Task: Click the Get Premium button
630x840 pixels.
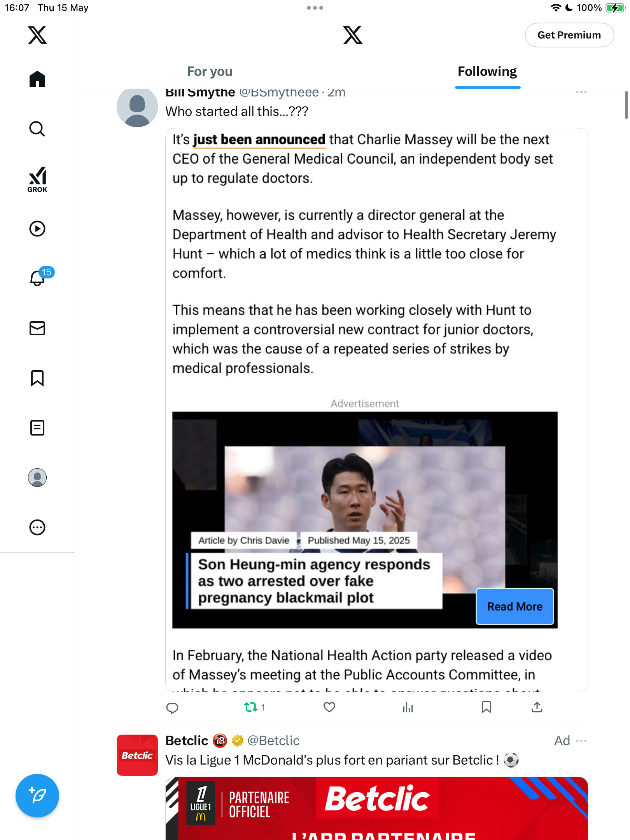Action: pos(569,35)
